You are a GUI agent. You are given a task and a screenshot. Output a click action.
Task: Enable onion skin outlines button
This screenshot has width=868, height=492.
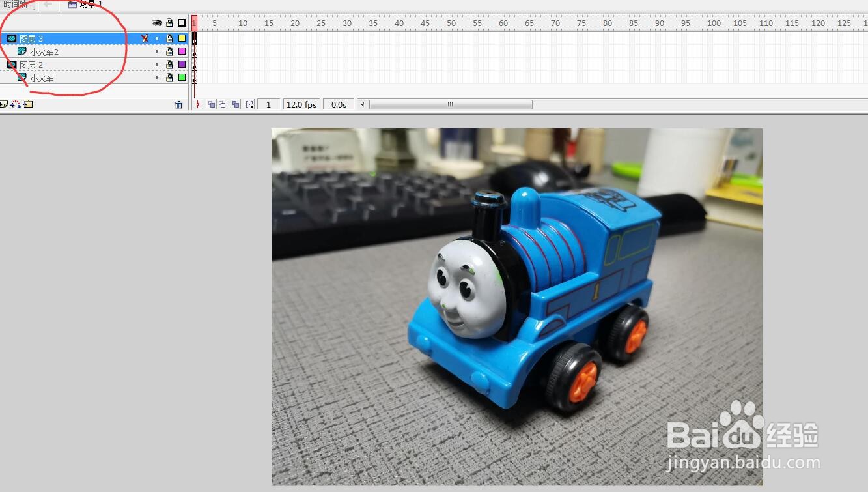[x=223, y=104]
